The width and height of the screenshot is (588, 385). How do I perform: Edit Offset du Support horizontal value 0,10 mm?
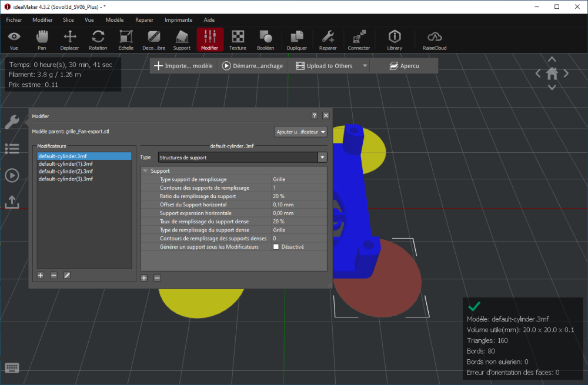point(299,205)
